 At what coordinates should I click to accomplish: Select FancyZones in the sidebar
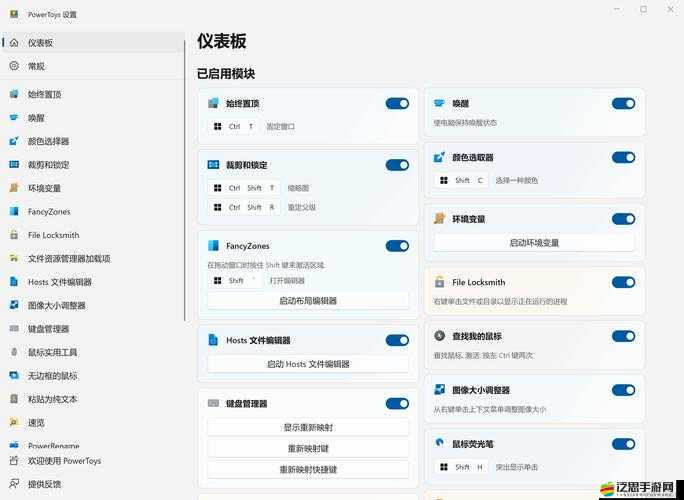[93, 212]
